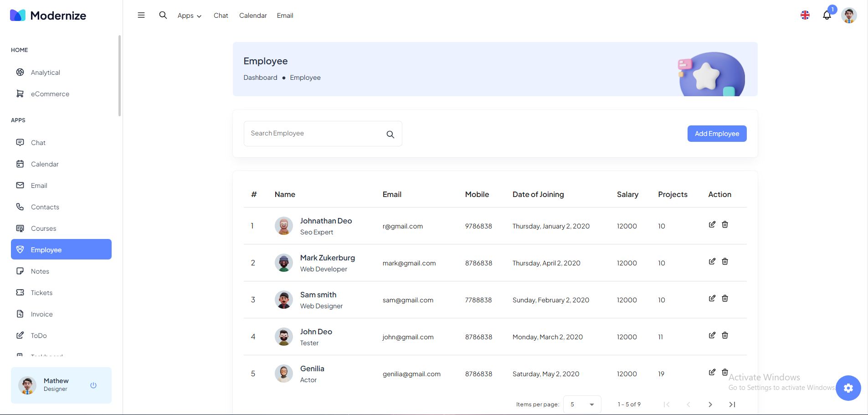Screen dimensions: 868x415
Task: Open the search icon in top bar
Action: tap(163, 15)
